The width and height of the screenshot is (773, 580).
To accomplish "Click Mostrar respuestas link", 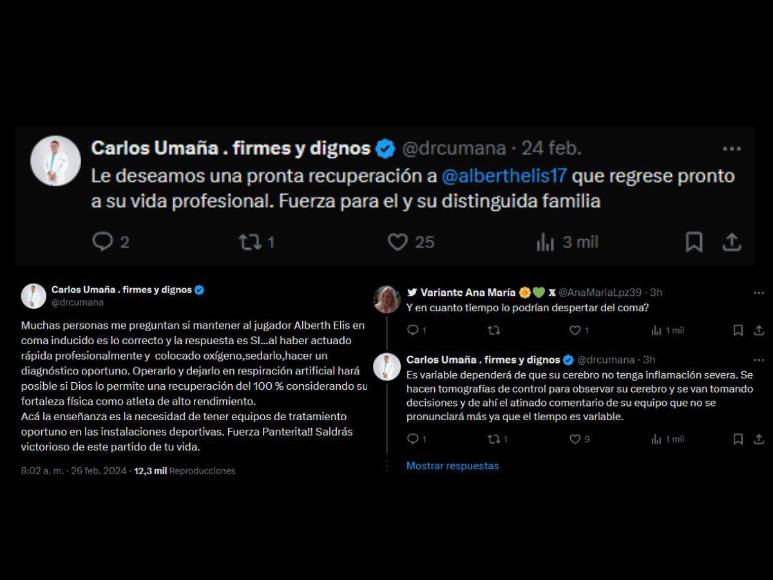I will point(453,466).
